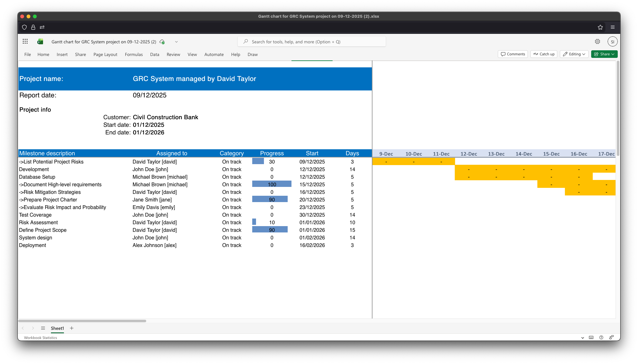
Task: Click the browser shield protection icon
Action: pos(24,27)
